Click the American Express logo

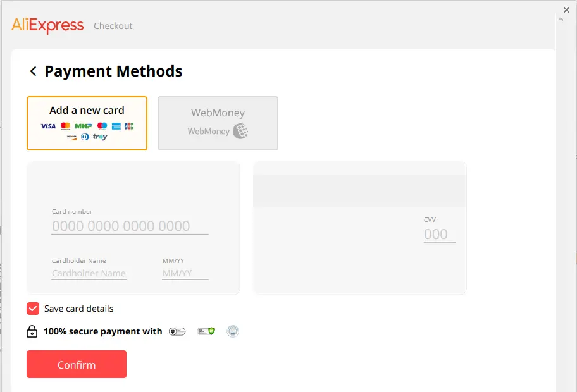tap(116, 126)
